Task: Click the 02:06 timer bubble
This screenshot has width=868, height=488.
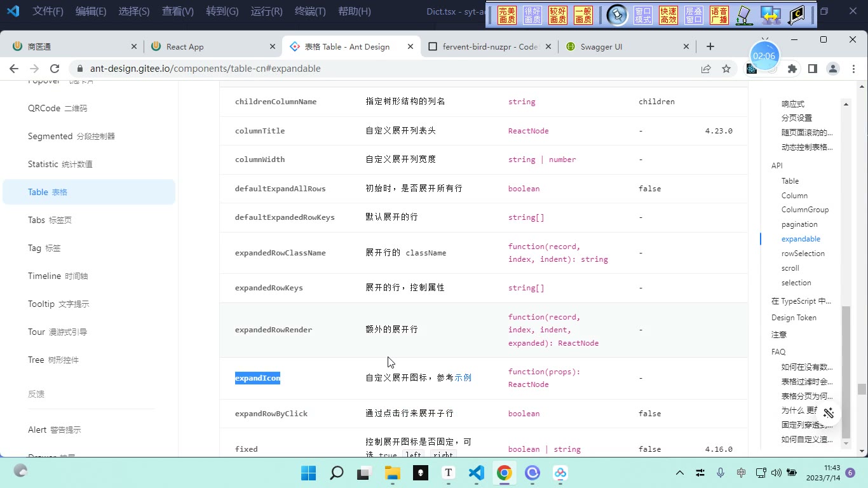Action: point(764,56)
